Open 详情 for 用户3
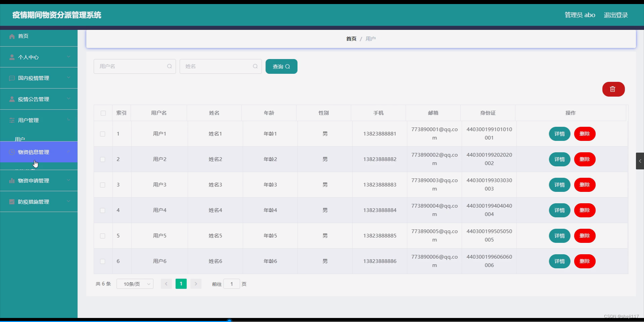This screenshot has width=644, height=322. tap(559, 185)
